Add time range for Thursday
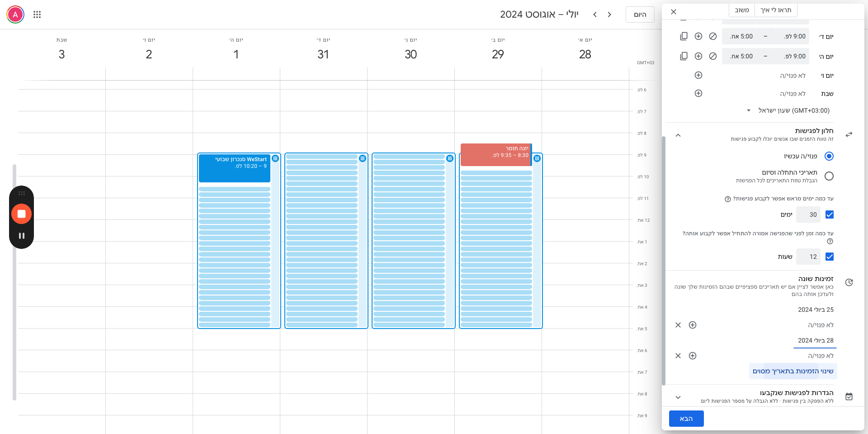Screen dimensions: 868x434 pyautogui.click(x=698, y=56)
